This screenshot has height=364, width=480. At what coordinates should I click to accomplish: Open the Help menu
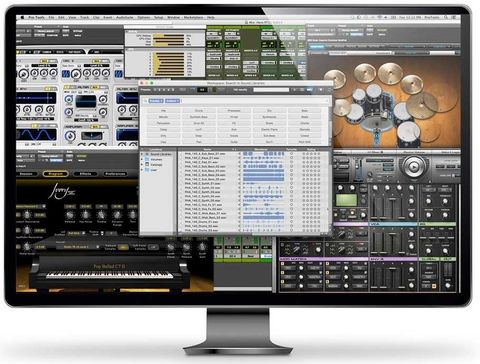pyautogui.click(x=211, y=17)
